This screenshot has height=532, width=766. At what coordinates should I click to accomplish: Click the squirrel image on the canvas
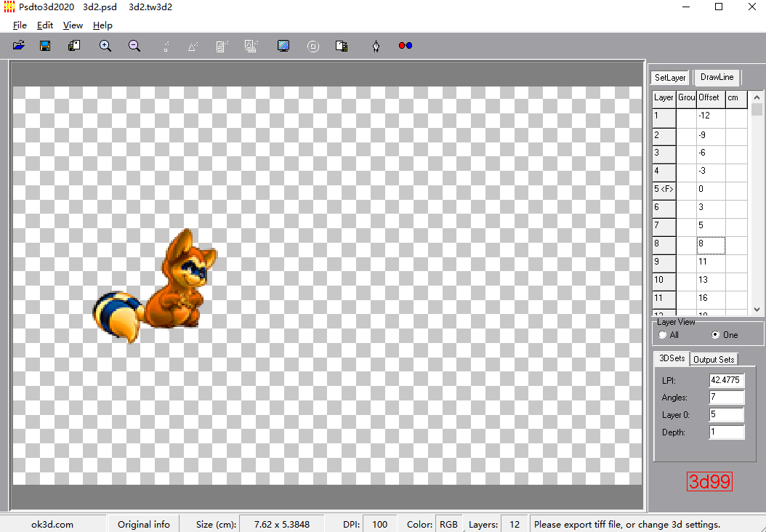[155, 287]
